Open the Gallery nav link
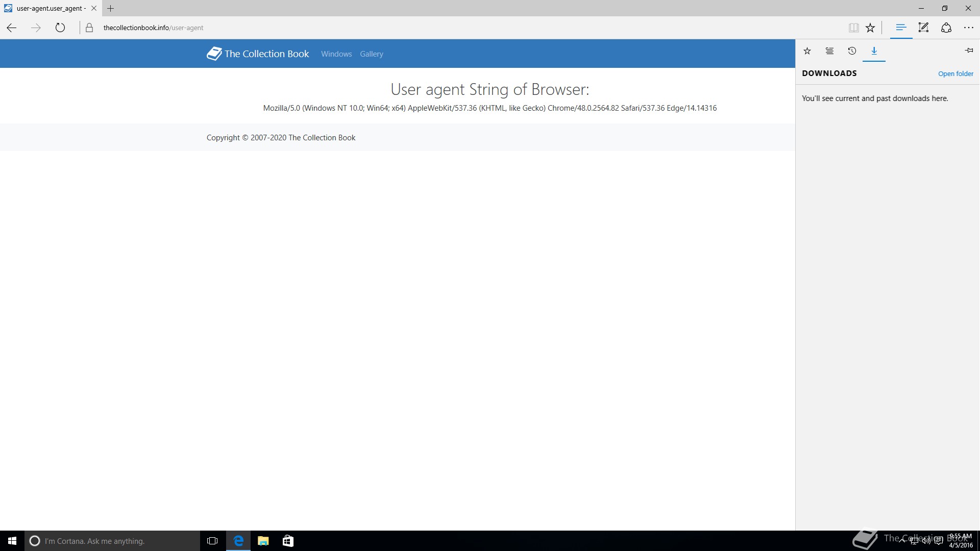Viewport: 980px width, 551px height. tap(371, 54)
